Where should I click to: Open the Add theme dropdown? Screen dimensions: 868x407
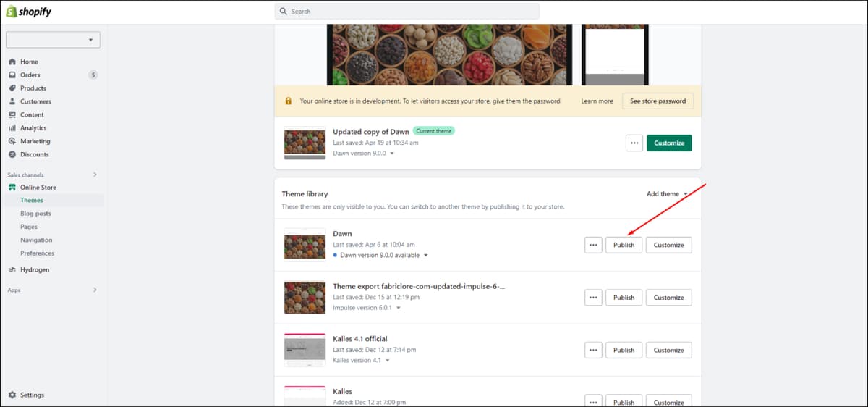[x=668, y=194]
